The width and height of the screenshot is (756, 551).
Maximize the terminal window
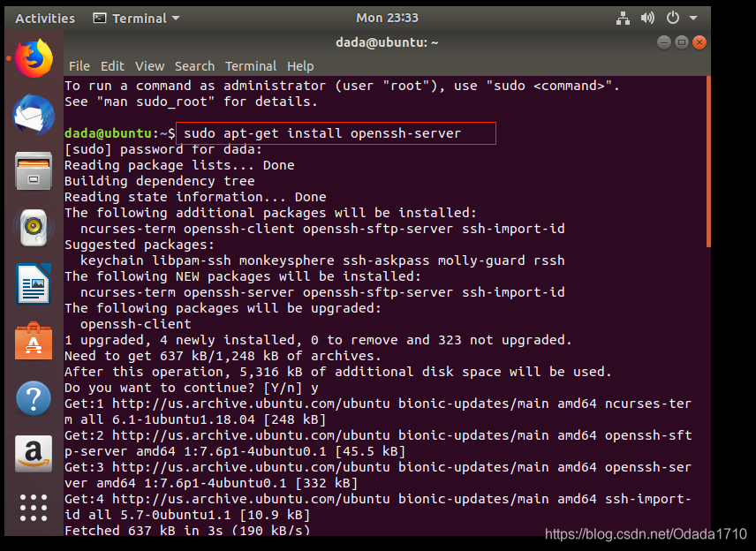(x=681, y=42)
